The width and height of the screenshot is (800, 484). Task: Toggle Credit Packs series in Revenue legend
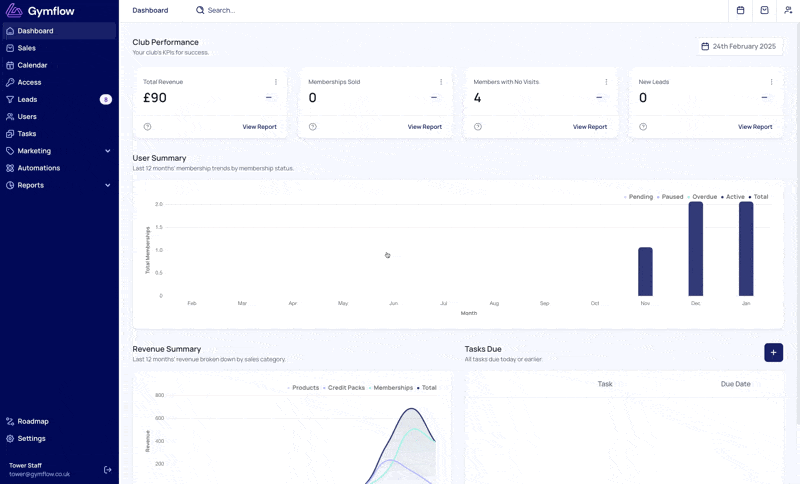(344, 388)
